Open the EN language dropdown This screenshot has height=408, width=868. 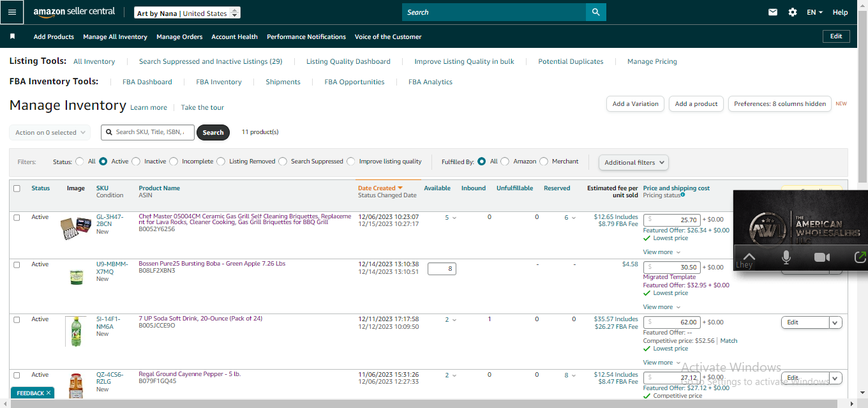coord(814,12)
